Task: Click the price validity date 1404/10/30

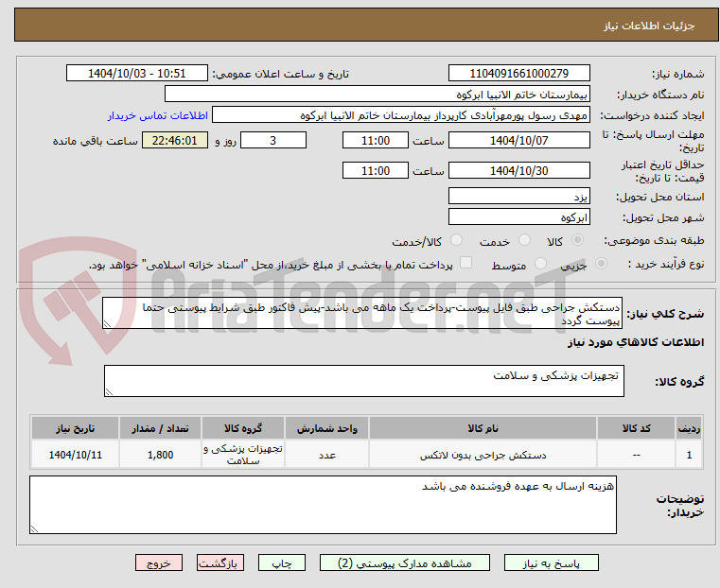Action: tap(518, 170)
